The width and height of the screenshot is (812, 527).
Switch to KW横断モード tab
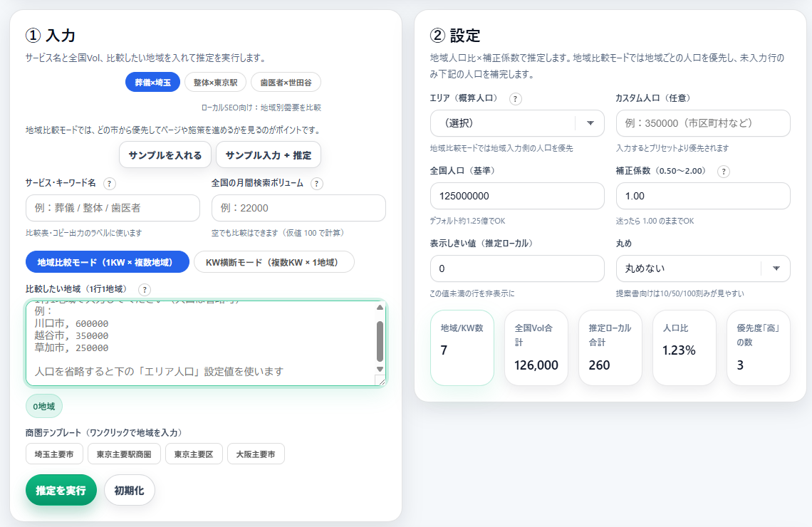(x=274, y=262)
